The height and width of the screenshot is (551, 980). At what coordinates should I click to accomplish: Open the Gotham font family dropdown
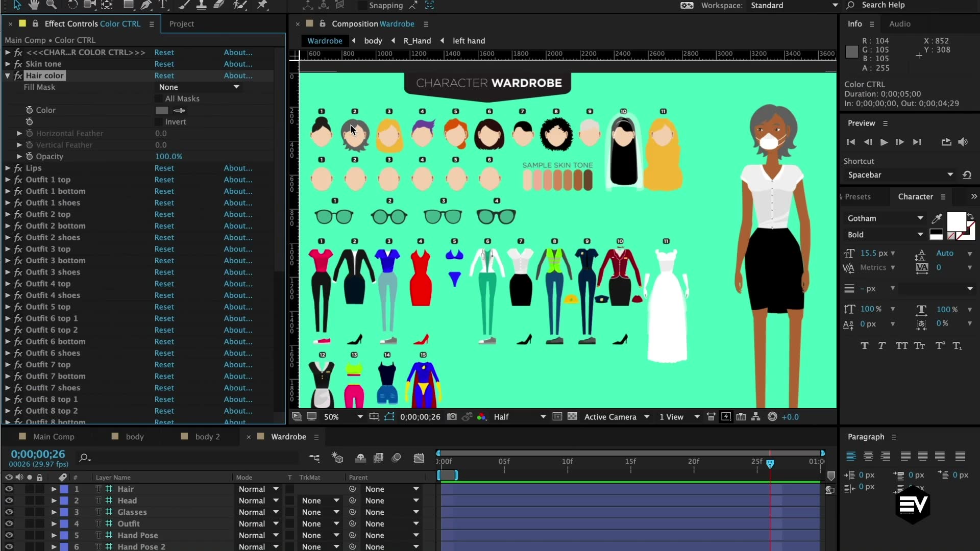(885, 218)
